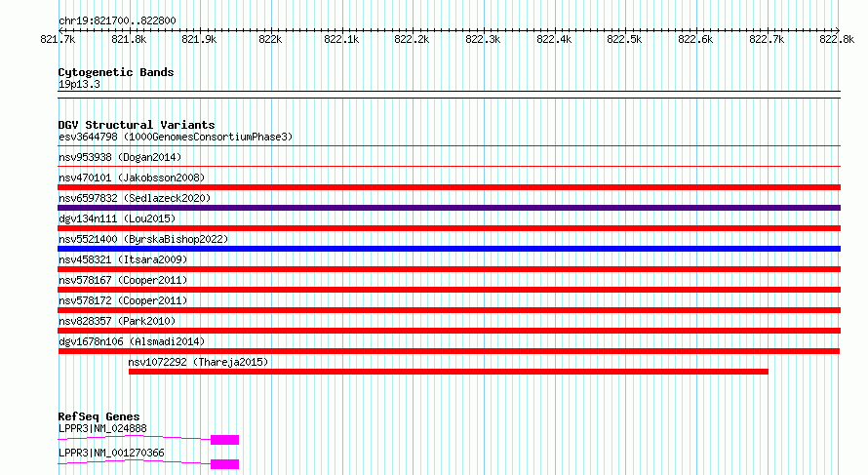
Task: Click the Cytogenetic Bands track title
Action: pos(116,72)
